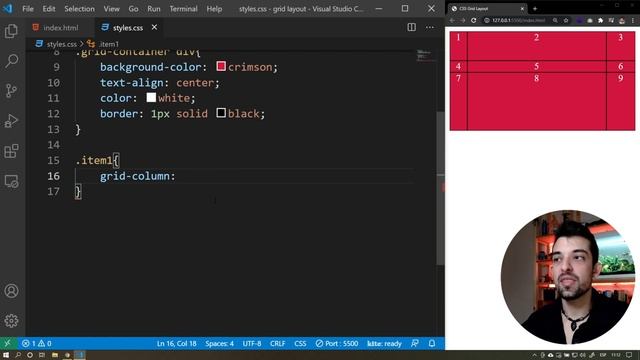Open the Help menu

(214, 9)
